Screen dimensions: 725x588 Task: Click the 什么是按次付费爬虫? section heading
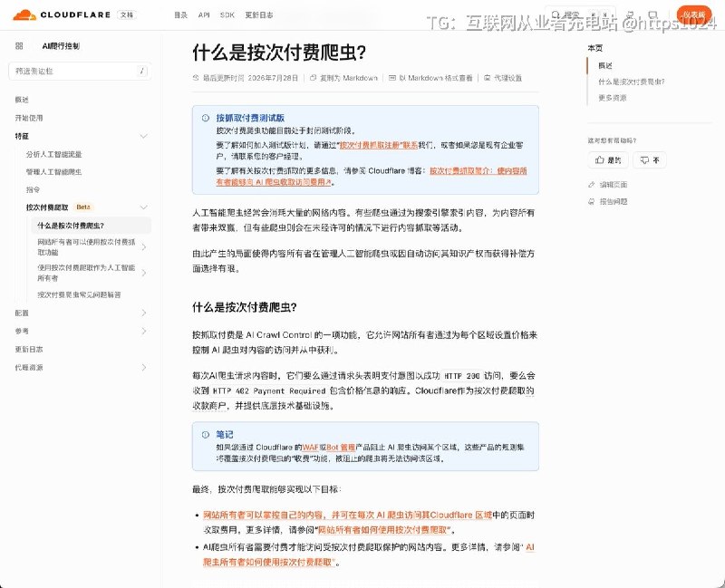pos(245,307)
